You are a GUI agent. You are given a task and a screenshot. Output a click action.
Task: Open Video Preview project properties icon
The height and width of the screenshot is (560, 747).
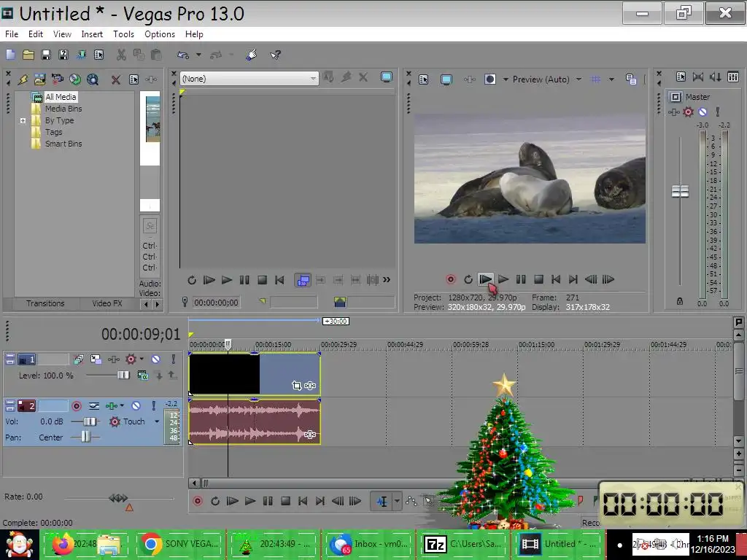(x=424, y=79)
